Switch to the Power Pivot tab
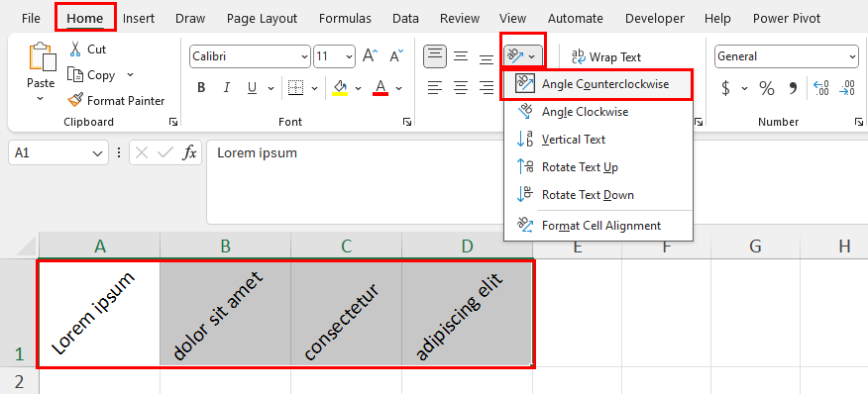 (786, 18)
